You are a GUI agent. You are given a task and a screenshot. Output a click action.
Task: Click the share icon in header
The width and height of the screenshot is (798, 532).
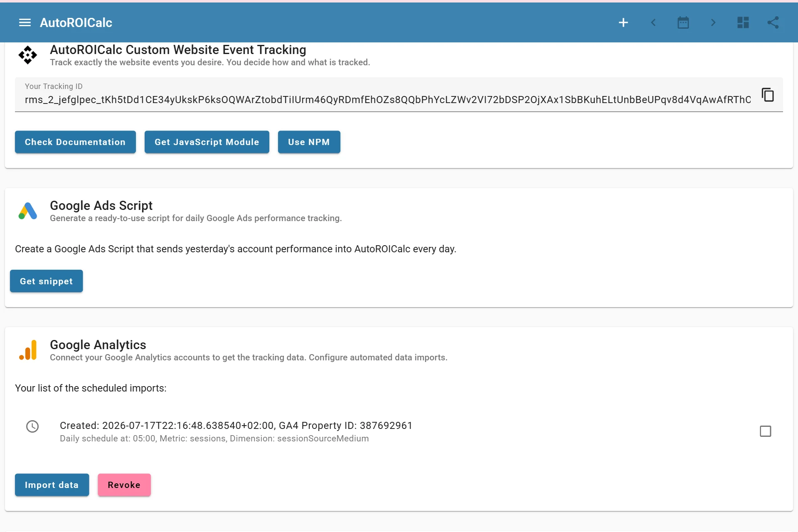(x=773, y=22)
